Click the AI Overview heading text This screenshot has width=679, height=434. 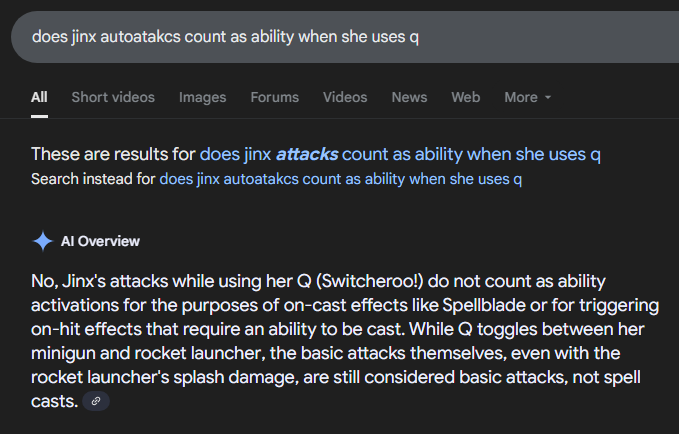pyautogui.click(x=100, y=241)
